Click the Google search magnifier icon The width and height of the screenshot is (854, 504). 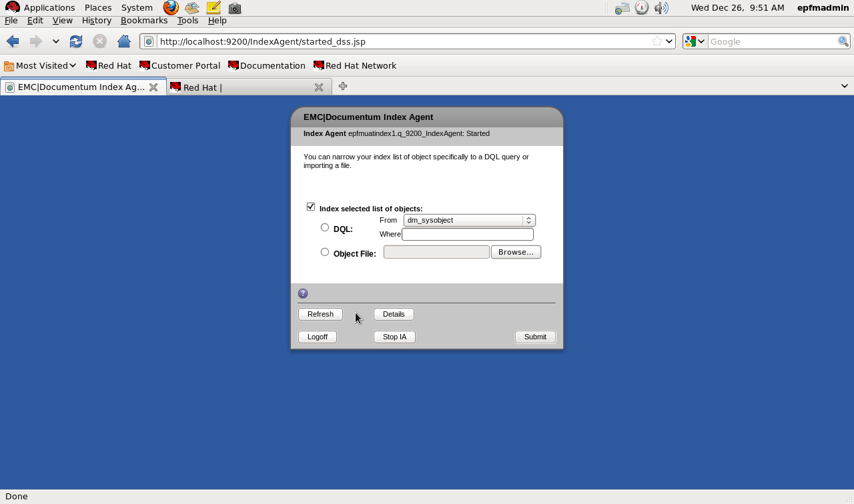843,41
